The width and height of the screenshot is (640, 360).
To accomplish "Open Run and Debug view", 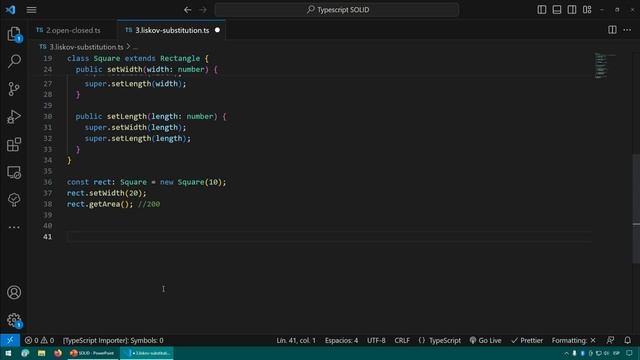I will coord(14,117).
